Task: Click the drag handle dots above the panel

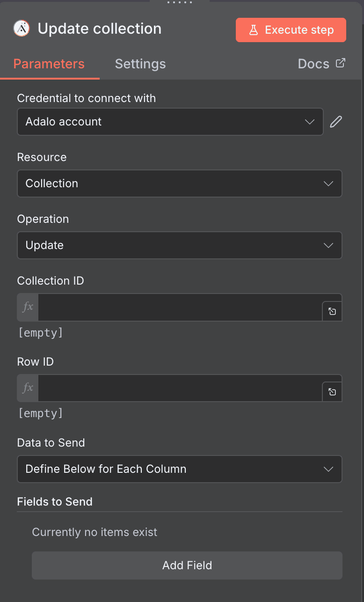Action: point(180,3)
